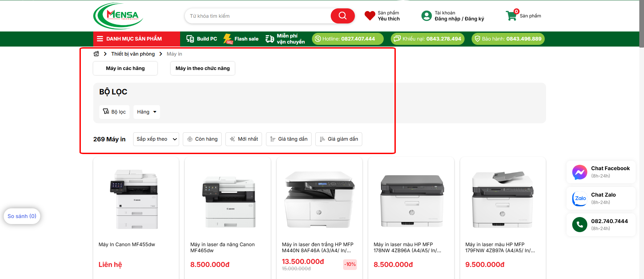Click the Facebook Messenger chat icon
Screen dimensions: 644x279
point(580,172)
